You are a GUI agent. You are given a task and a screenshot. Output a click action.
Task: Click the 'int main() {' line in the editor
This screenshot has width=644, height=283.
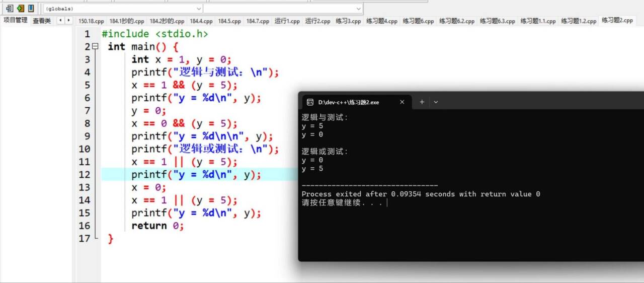click(x=143, y=46)
